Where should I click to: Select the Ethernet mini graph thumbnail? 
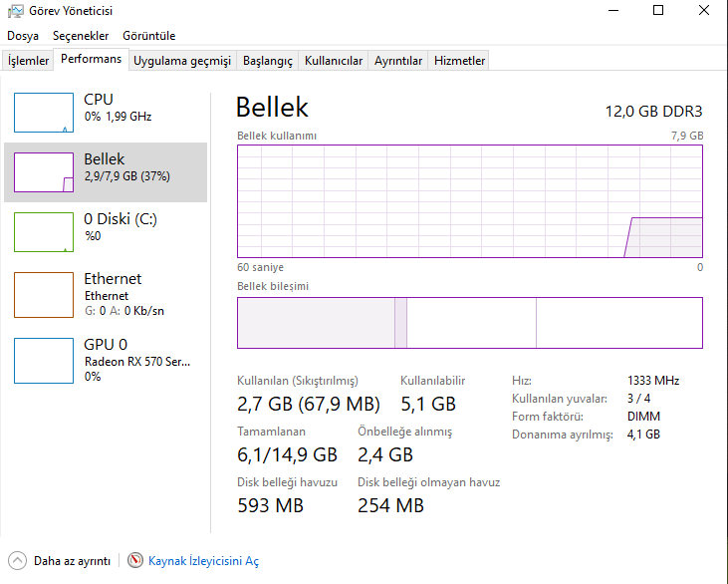point(43,293)
